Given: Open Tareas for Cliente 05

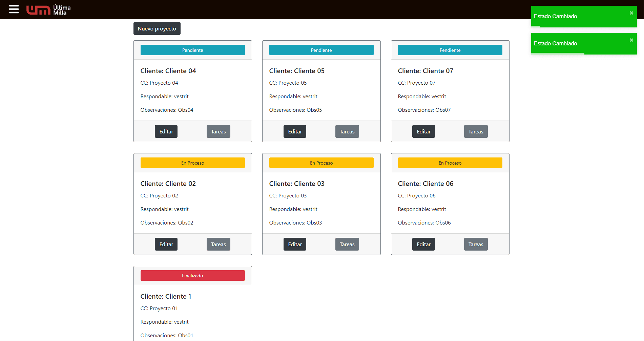Looking at the screenshot, I should pos(347,132).
